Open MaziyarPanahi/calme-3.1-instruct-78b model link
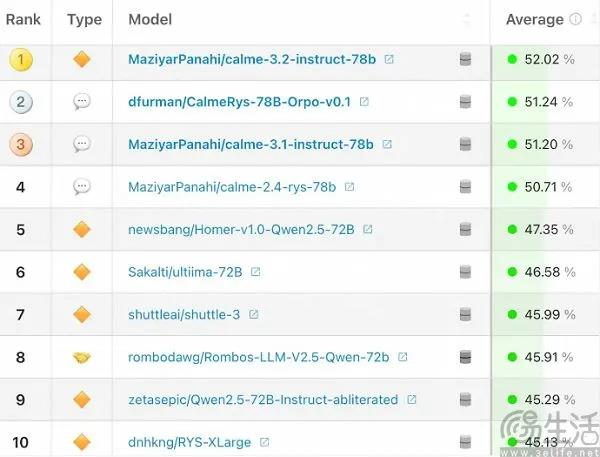The height and width of the screenshot is (457, 600). click(251, 144)
